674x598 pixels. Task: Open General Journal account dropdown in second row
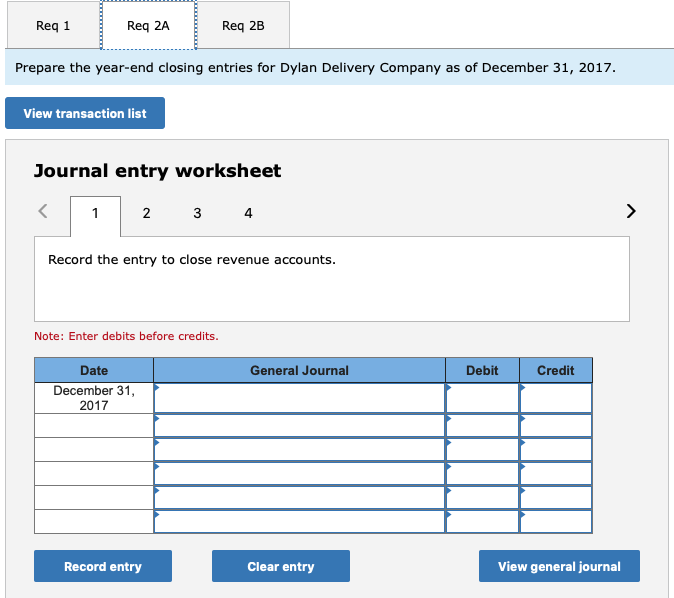tap(299, 426)
